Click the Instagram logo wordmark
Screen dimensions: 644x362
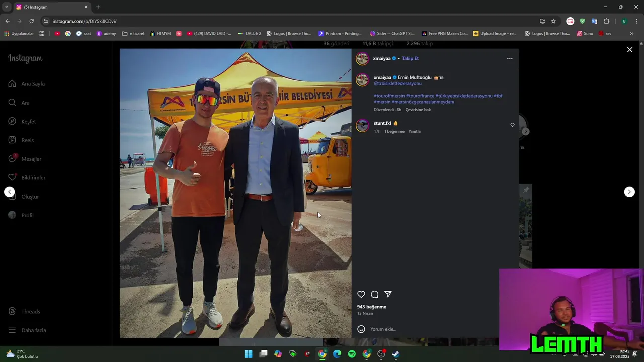click(25, 58)
